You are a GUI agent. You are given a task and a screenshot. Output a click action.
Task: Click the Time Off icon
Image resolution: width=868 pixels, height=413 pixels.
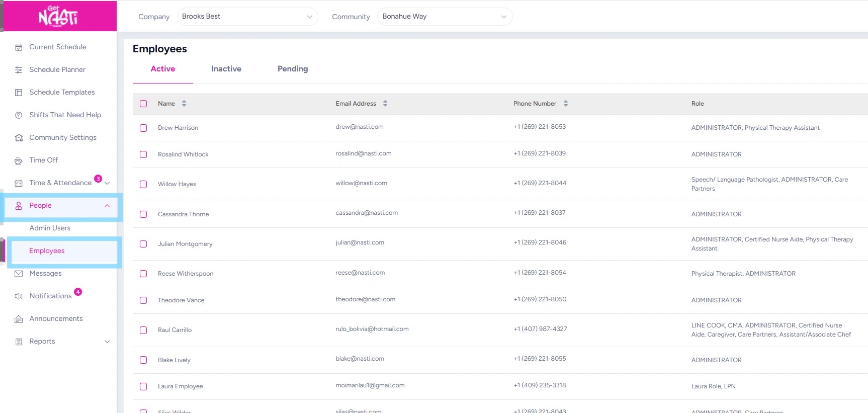[x=19, y=160]
